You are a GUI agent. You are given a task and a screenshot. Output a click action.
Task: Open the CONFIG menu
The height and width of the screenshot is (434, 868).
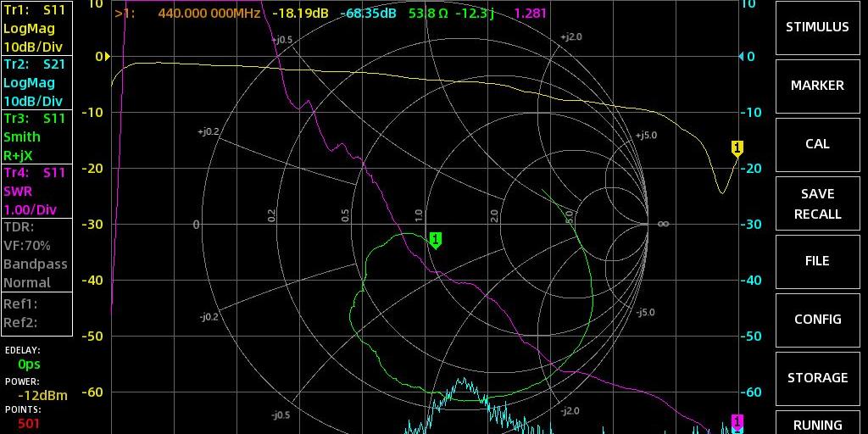817,320
